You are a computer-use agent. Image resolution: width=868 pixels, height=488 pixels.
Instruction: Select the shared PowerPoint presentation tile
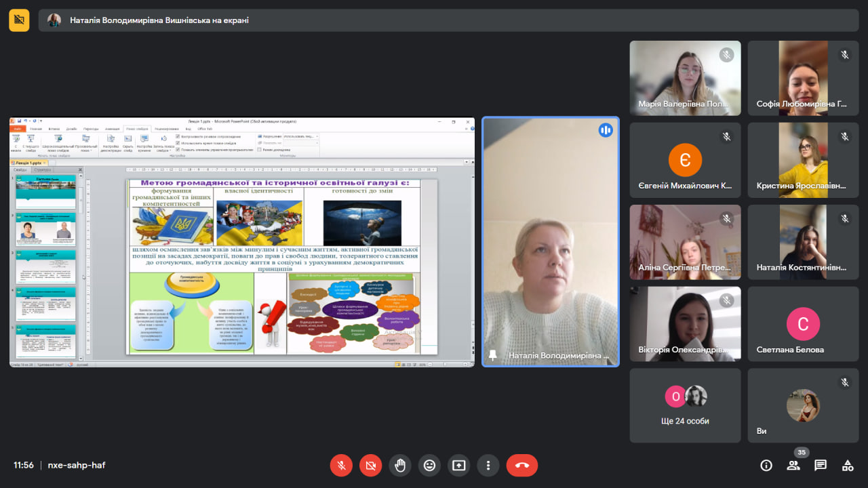tap(242, 242)
